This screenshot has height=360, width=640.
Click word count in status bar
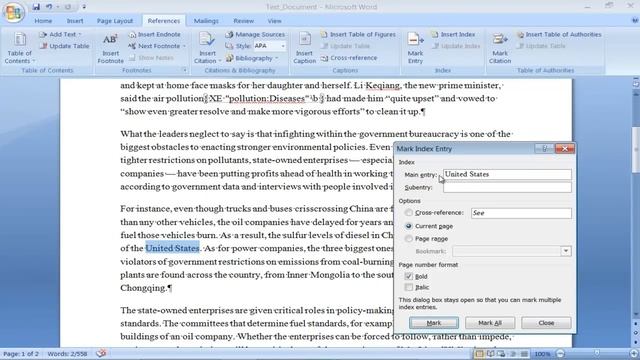point(67,354)
